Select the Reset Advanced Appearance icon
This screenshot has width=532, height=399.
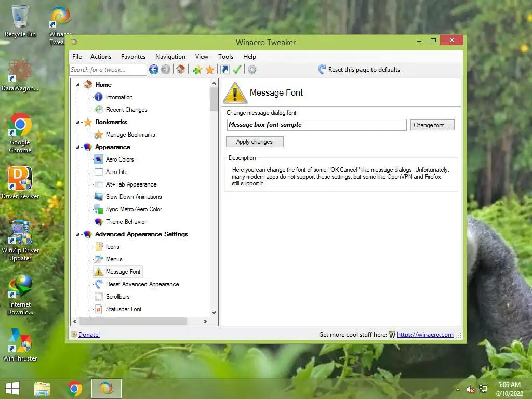(99, 284)
